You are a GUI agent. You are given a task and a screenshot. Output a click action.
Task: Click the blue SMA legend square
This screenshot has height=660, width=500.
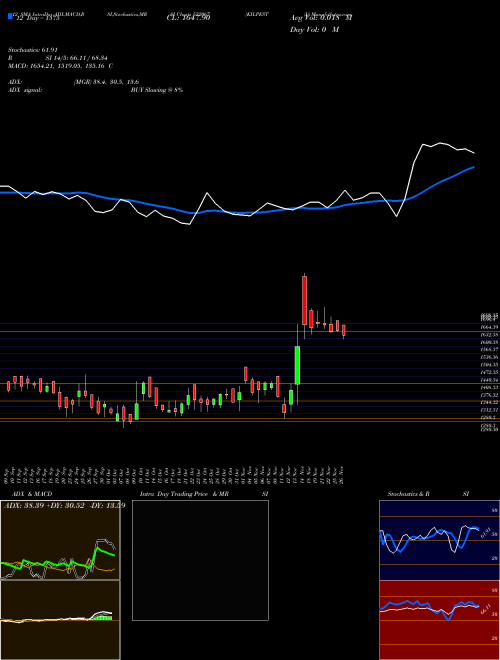(10, 16)
